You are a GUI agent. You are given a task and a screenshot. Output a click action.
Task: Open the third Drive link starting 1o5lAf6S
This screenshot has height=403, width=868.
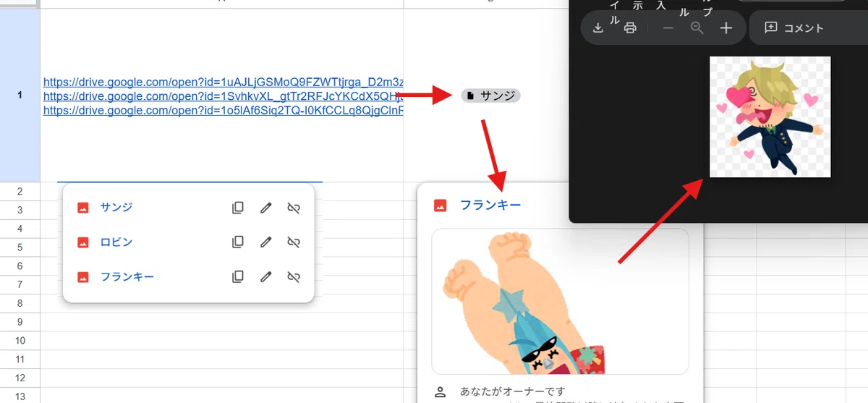(224, 111)
